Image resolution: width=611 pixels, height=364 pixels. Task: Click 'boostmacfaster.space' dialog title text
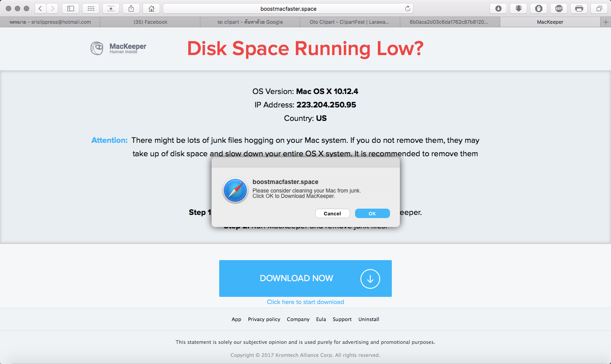point(286,182)
